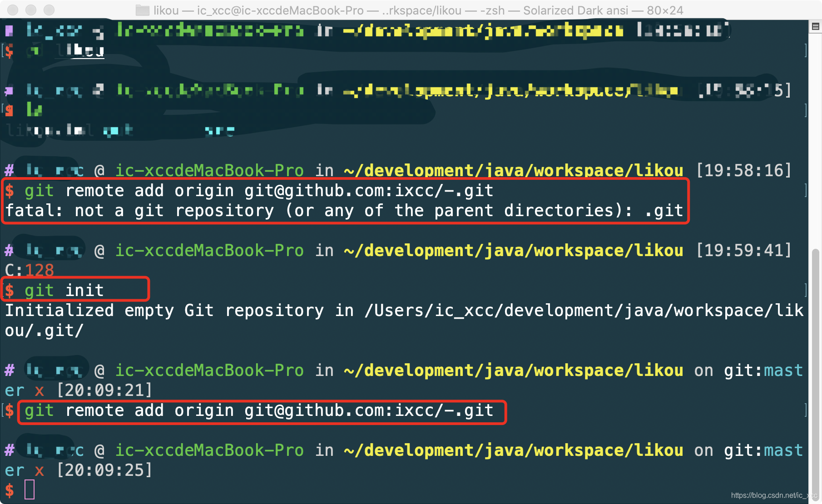Image resolution: width=822 pixels, height=504 pixels.
Task: Click the timestamp [20:09:25]
Action: coord(104,470)
